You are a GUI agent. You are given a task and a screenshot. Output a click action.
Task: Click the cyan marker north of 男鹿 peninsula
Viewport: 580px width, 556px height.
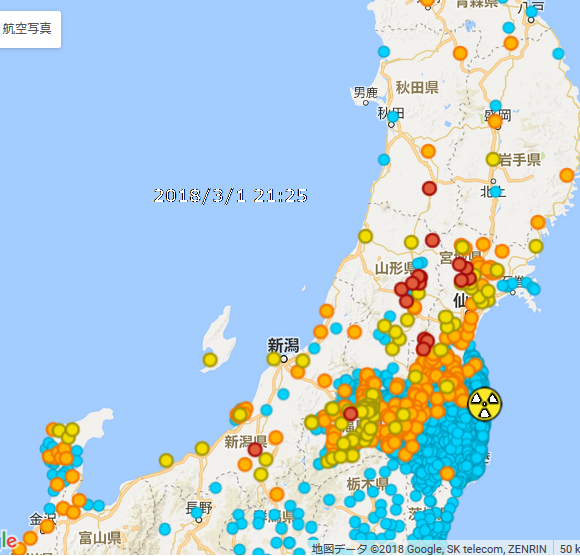pos(384,51)
